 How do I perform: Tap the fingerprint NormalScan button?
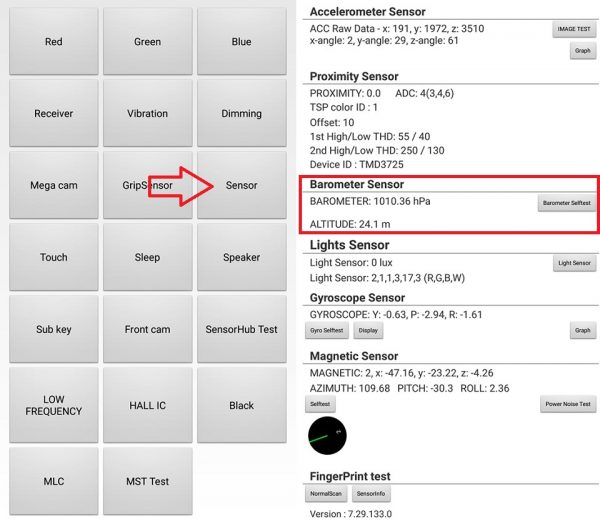click(326, 494)
